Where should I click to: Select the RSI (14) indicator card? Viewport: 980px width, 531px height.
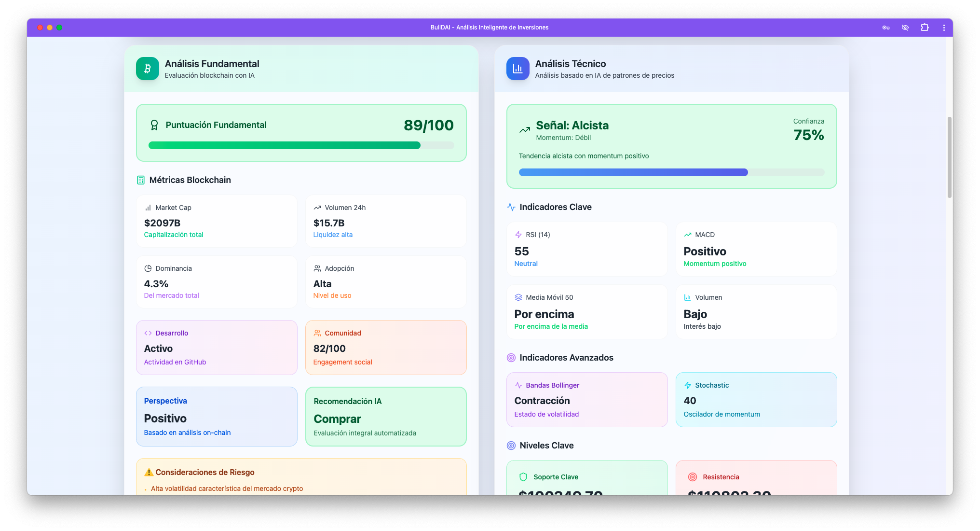(587, 249)
